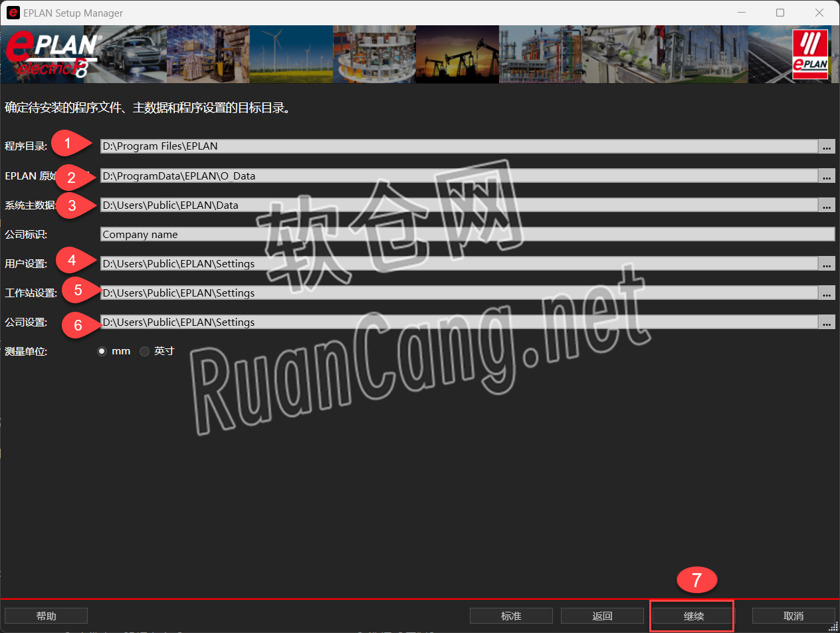This screenshot has width=840, height=633.
Task: Click the browse icon for EPLAN 原始主数据
Action: 826,176
